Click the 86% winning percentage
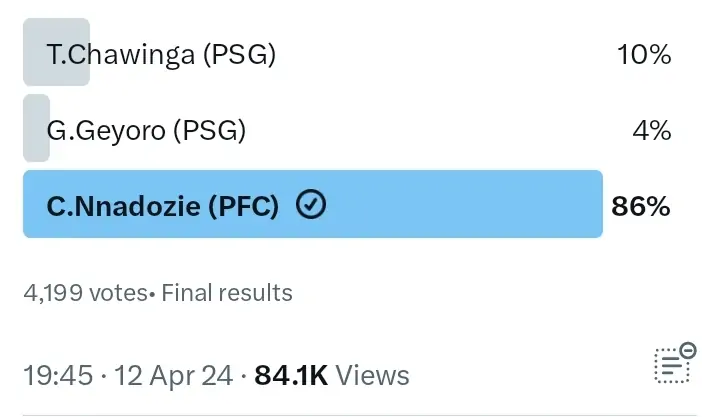This screenshot has height=417, width=702. [x=641, y=206]
